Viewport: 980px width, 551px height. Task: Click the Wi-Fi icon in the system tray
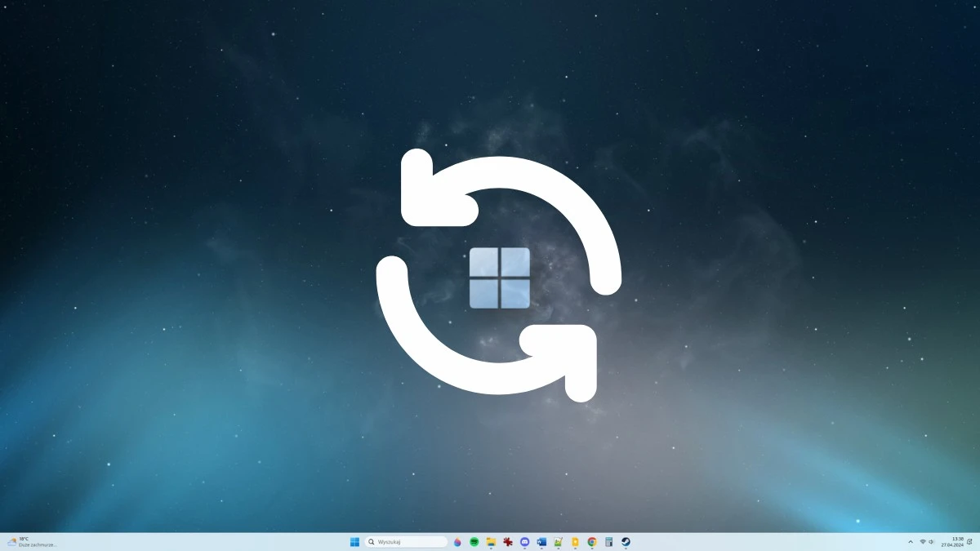click(923, 542)
